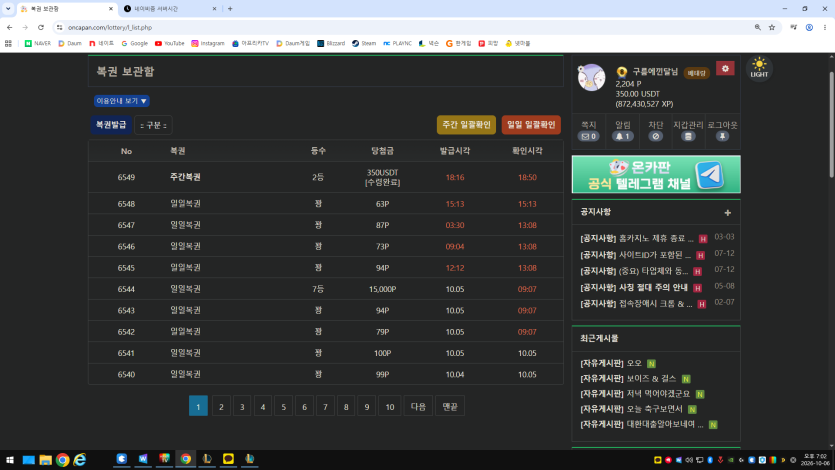Open File Explorer from taskbar

point(46,459)
